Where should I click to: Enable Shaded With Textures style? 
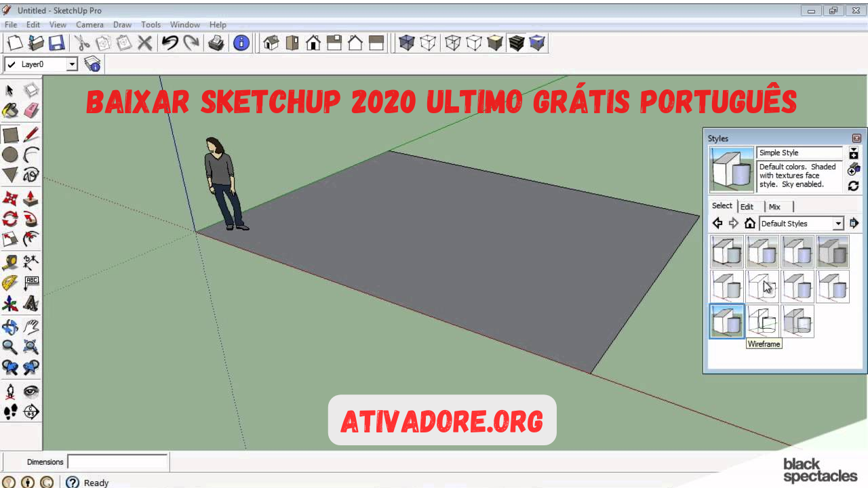(x=517, y=43)
